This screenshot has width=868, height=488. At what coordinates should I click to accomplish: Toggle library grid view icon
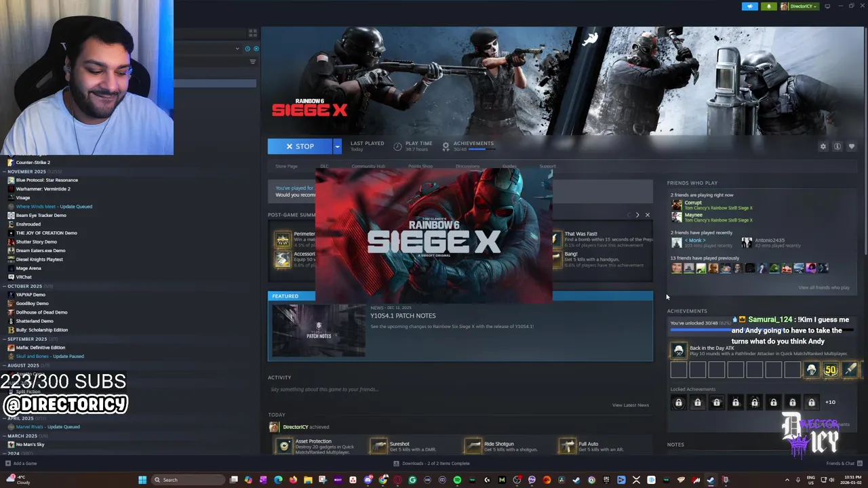253,33
